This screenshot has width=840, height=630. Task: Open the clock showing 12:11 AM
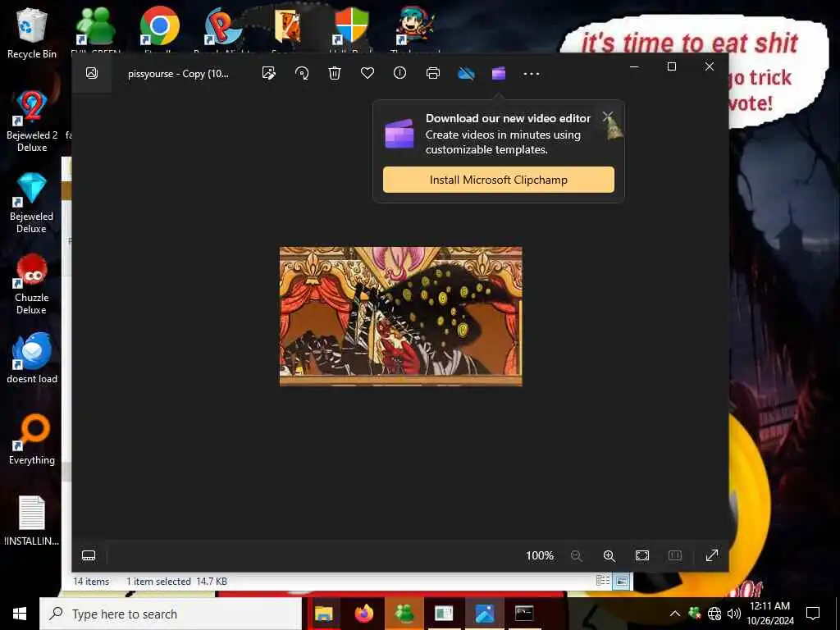769,614
